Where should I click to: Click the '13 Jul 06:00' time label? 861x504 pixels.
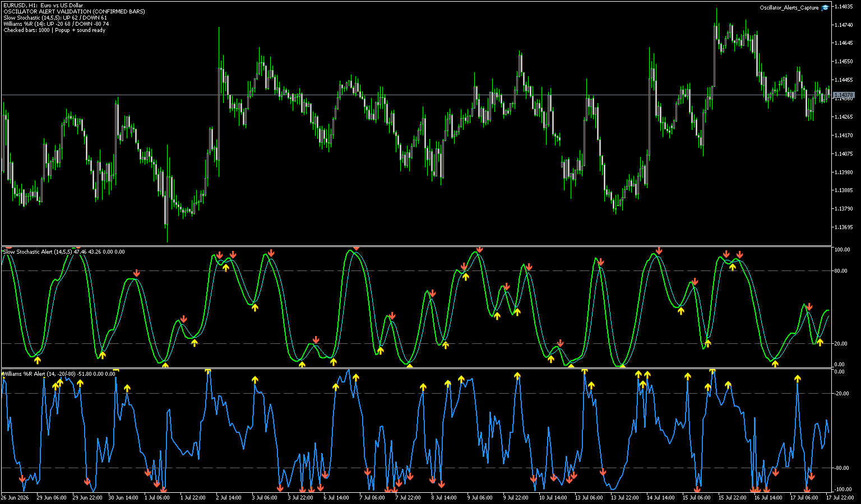pos(589,497)
